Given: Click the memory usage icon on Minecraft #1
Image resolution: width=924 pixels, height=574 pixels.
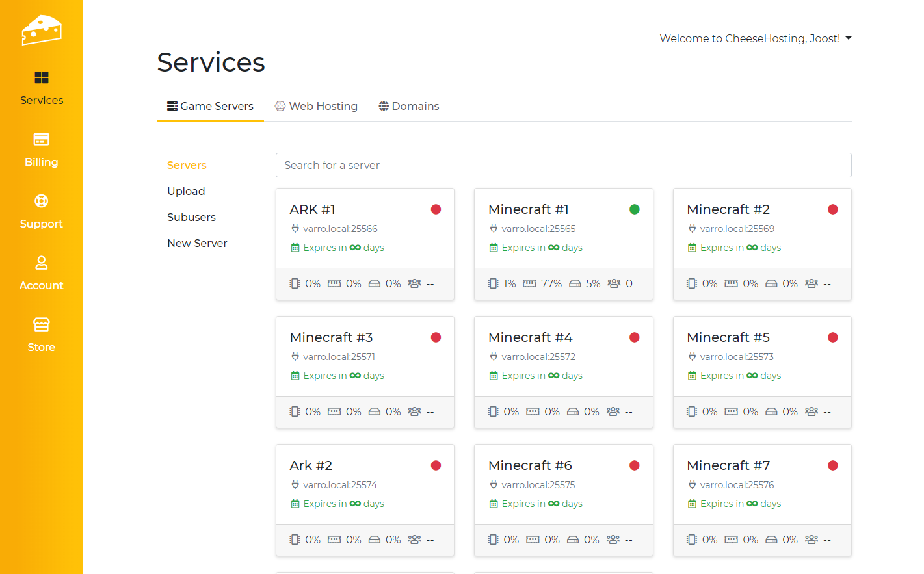Looking at the screenshot, I should pyautogui.click(x=529, y=283).
